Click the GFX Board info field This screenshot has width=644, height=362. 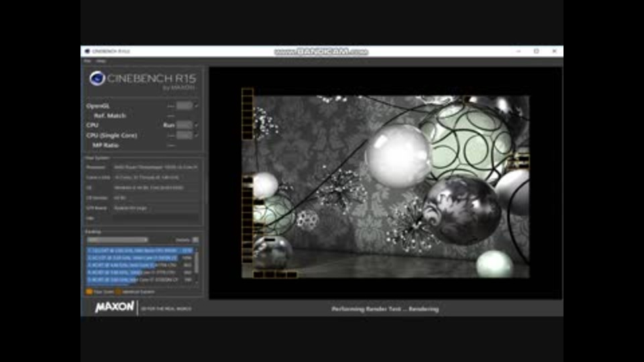[x=156, y=208]
